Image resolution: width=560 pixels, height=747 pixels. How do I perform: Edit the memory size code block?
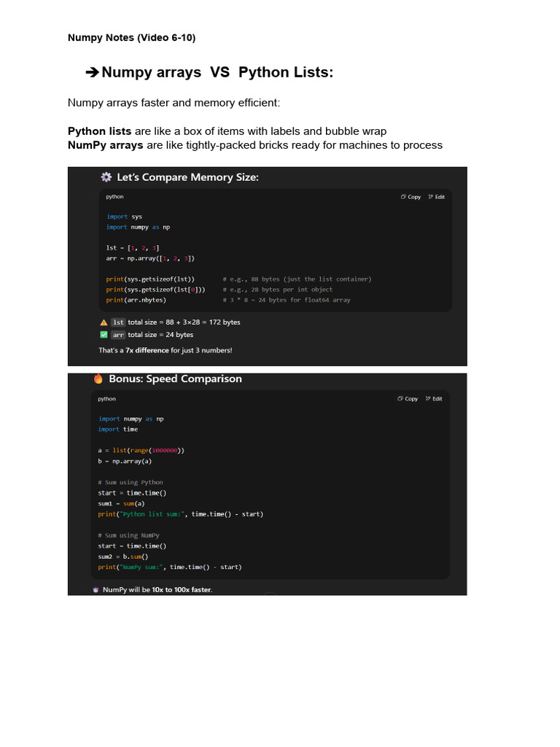(x=436, y=197)
